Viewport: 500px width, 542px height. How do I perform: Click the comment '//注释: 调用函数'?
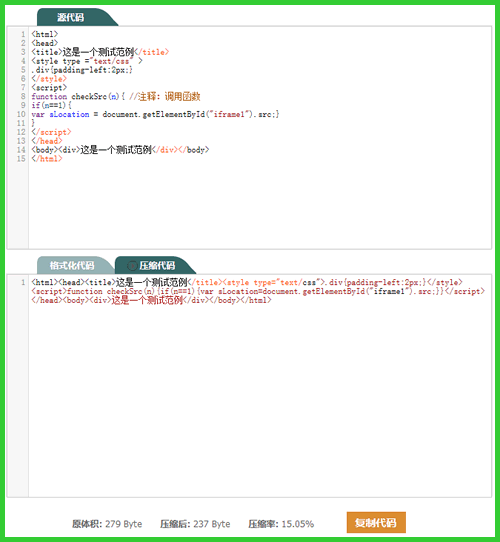click(x=165, y=96)
